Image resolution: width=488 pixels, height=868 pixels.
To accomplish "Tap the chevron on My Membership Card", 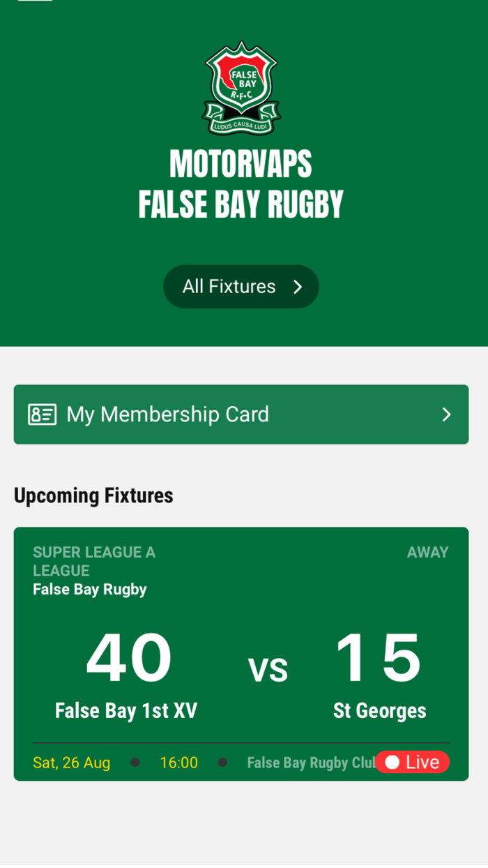I will pyautogui.click(x=445, y=414).
